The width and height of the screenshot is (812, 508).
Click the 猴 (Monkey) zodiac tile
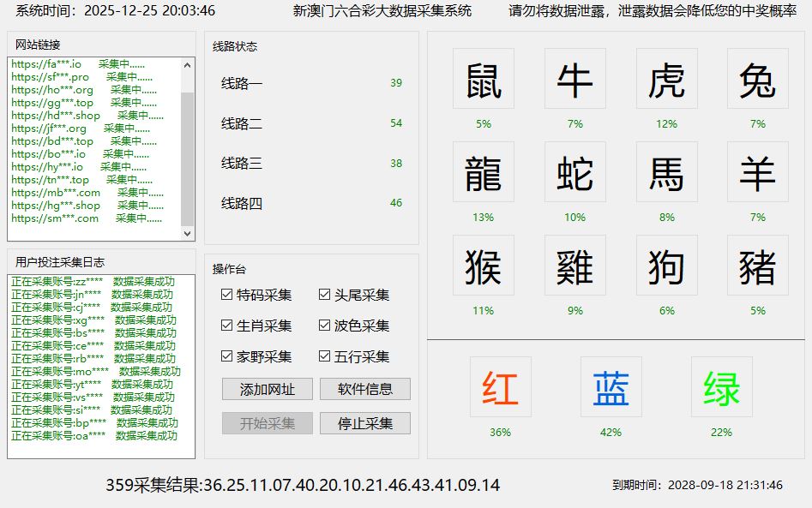click(x=484, y=265)
